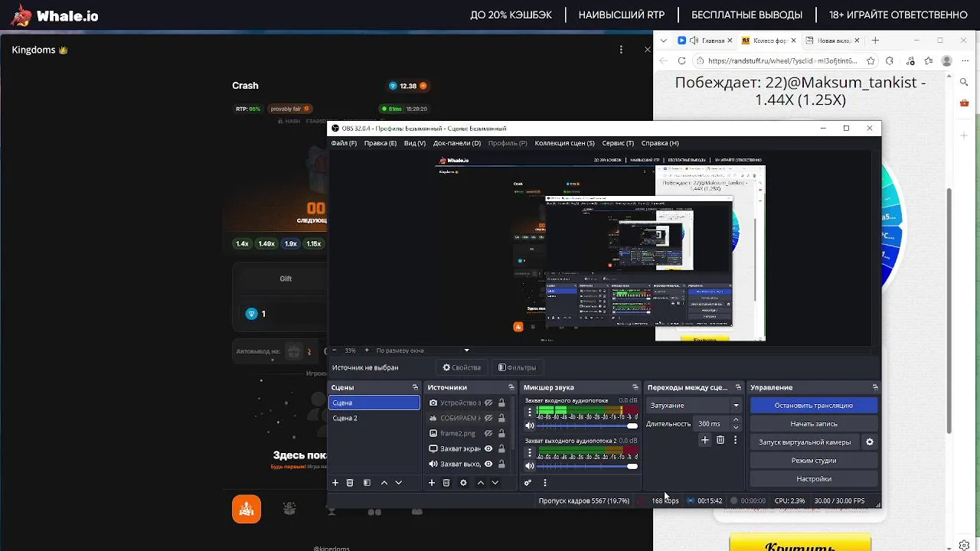The width and height of the screenshot is (980, 551).
Task: Open the Док-панели (D) menu
Action: 457,143
